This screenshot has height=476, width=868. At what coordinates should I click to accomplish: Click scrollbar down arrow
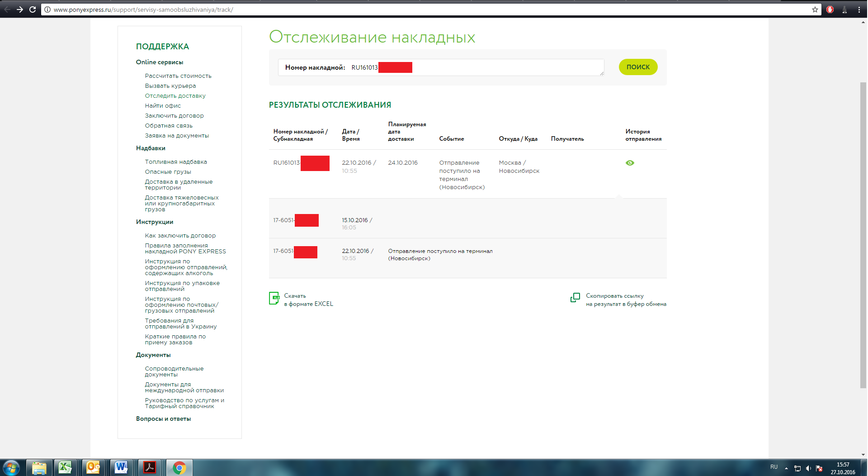(x=863, y=455)
